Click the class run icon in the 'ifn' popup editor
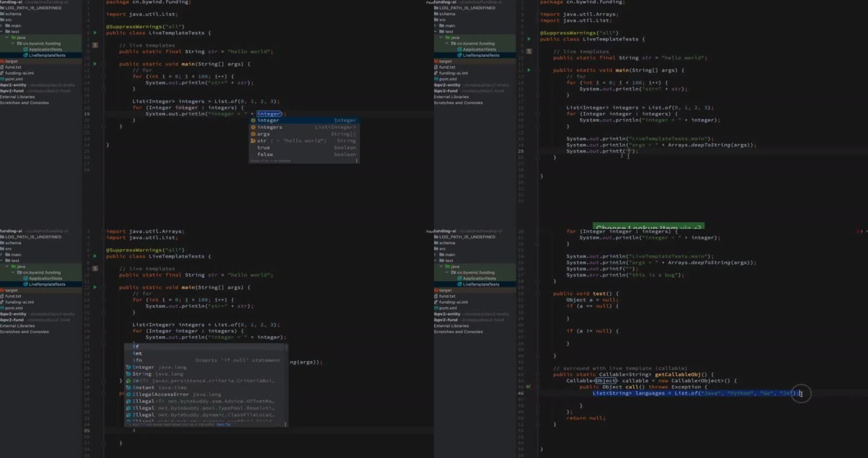This screenshot has width=868, height=458. pyautogui.click(x=95, y=256)
